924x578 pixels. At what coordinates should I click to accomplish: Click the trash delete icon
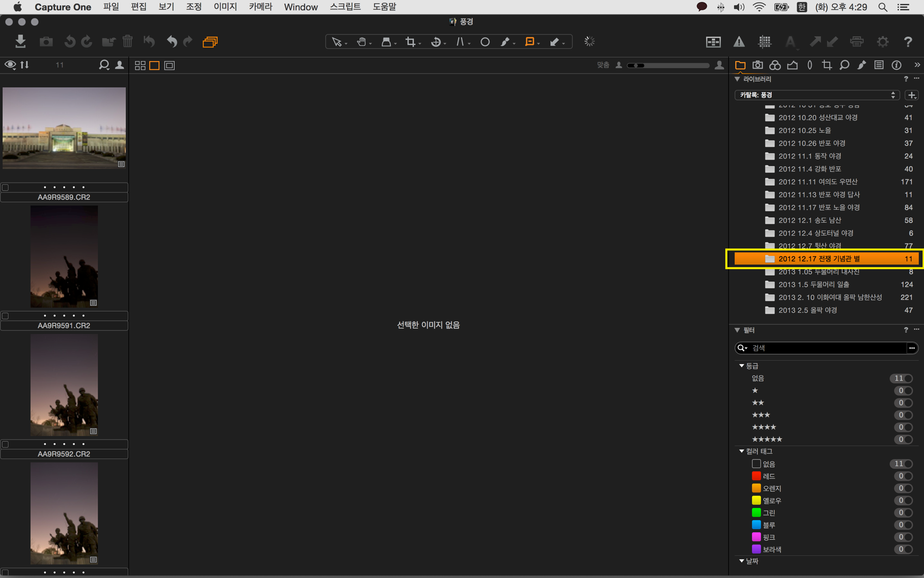point(128,41)
